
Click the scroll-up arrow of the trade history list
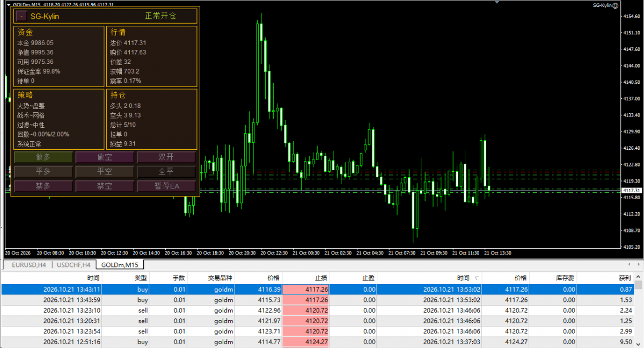pos(639,277)
